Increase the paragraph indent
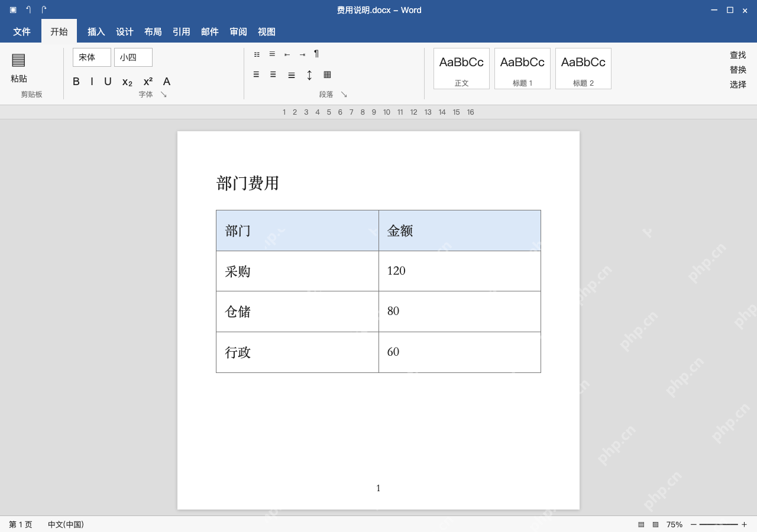This screenshot has width=757, height=532. (302, 54)
